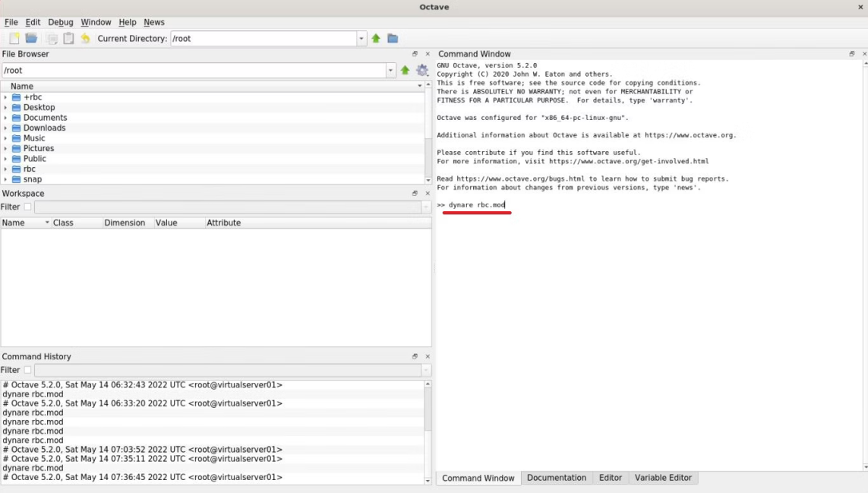Viewport: 868px width, 493px height.
Task: Open the Command History filter dropdown arrow
Action: pos(426,369)
